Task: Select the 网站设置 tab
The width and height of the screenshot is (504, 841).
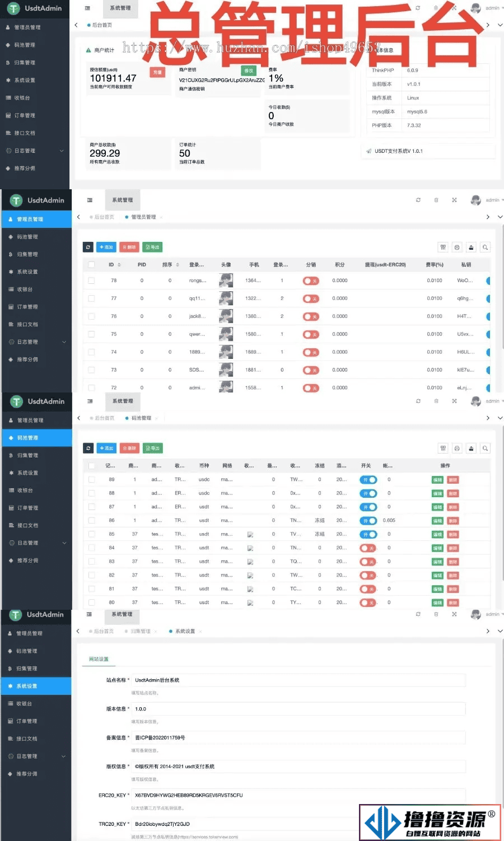Action: click(99, 659)
